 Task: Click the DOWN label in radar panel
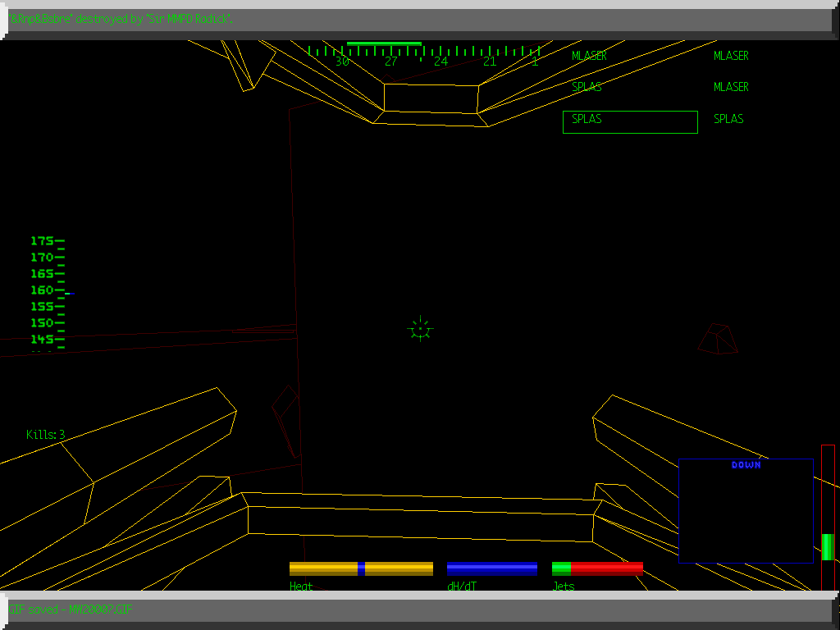(x=746, y=465)
